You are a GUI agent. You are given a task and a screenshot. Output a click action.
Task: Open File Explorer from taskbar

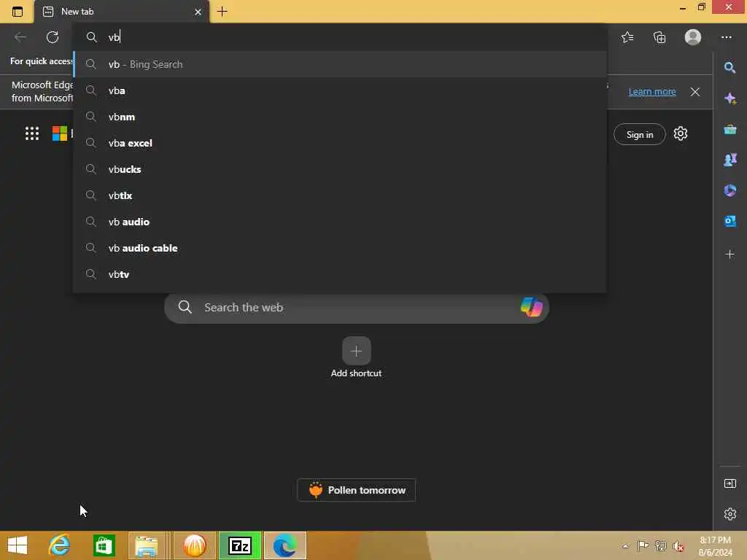pyautogui.click(x=146, y=545)
